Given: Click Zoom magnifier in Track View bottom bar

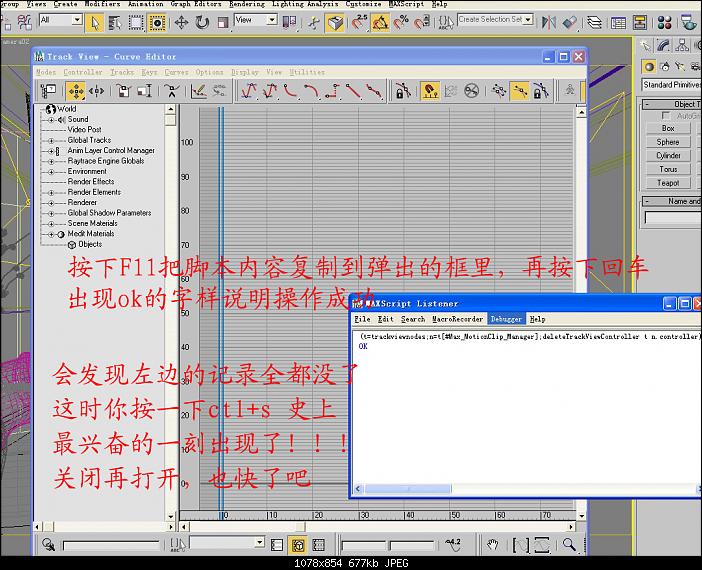Looking at the screenshot, I should (569, 544).
